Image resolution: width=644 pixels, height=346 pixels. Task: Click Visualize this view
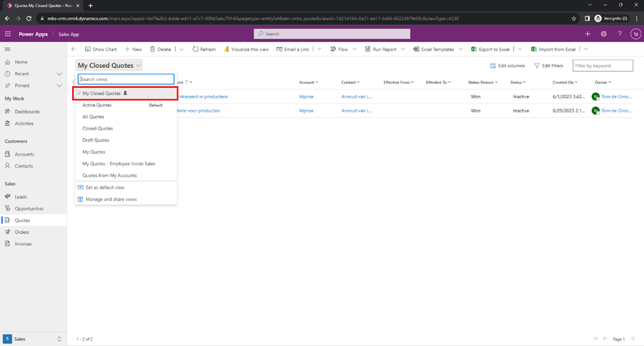(x=246, y=49)
